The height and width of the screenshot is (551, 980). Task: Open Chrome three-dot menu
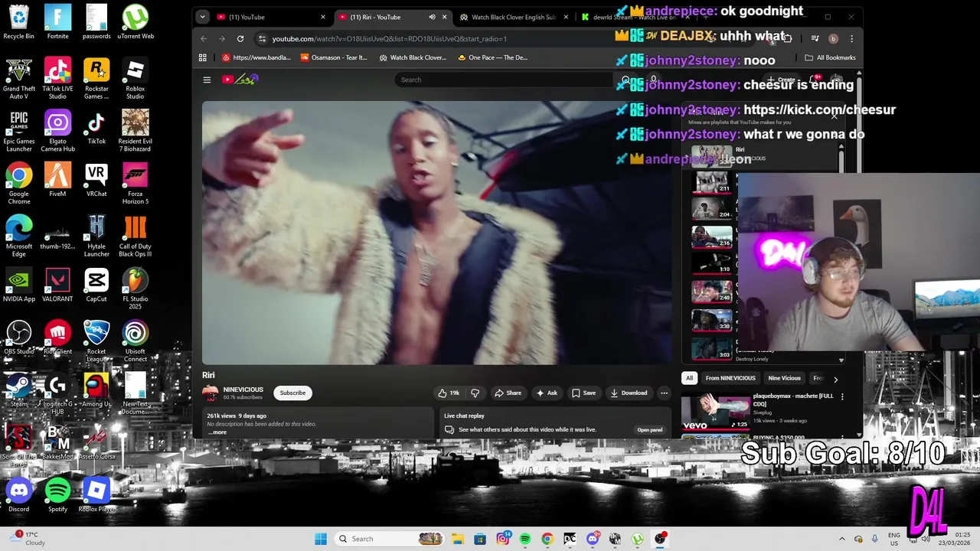(x=851, y=38)
